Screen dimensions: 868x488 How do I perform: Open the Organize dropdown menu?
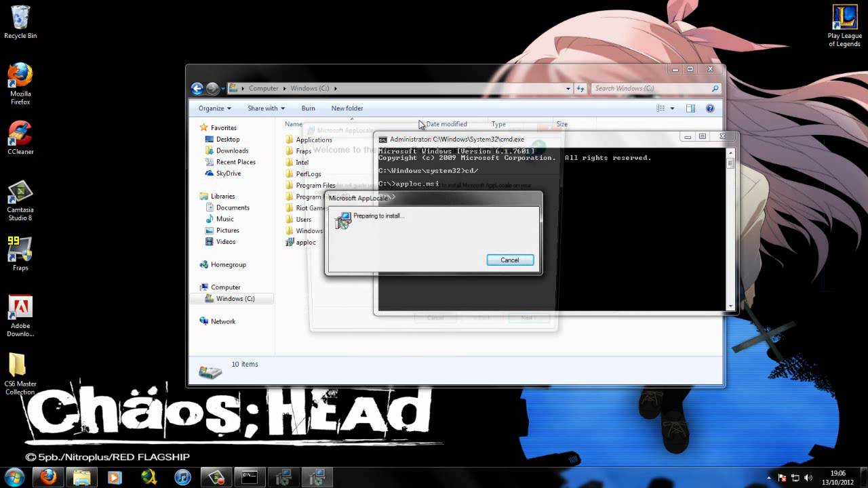[x=214, y=108]
